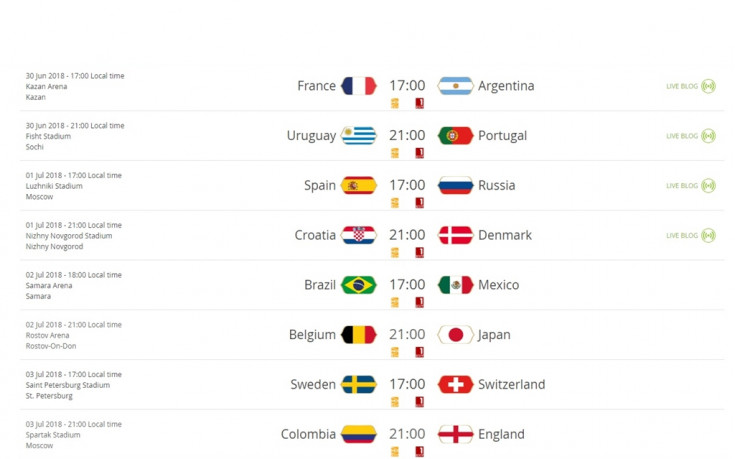Viewport: 735px width, 459px height.
Task: Click red card icon under France match
Action: pyautogui.click(x=420, y=103)
